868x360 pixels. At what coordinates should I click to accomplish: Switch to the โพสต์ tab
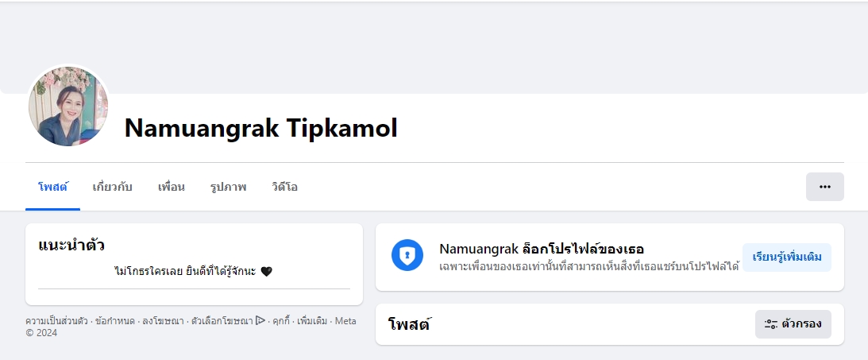(52, 188)
